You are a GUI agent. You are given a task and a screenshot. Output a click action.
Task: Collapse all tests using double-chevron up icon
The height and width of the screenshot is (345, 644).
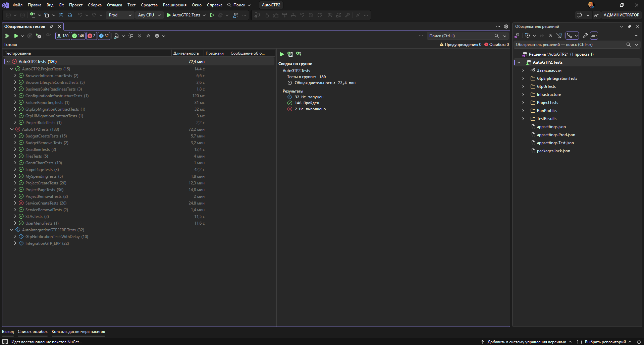click(x=148, y=36)
